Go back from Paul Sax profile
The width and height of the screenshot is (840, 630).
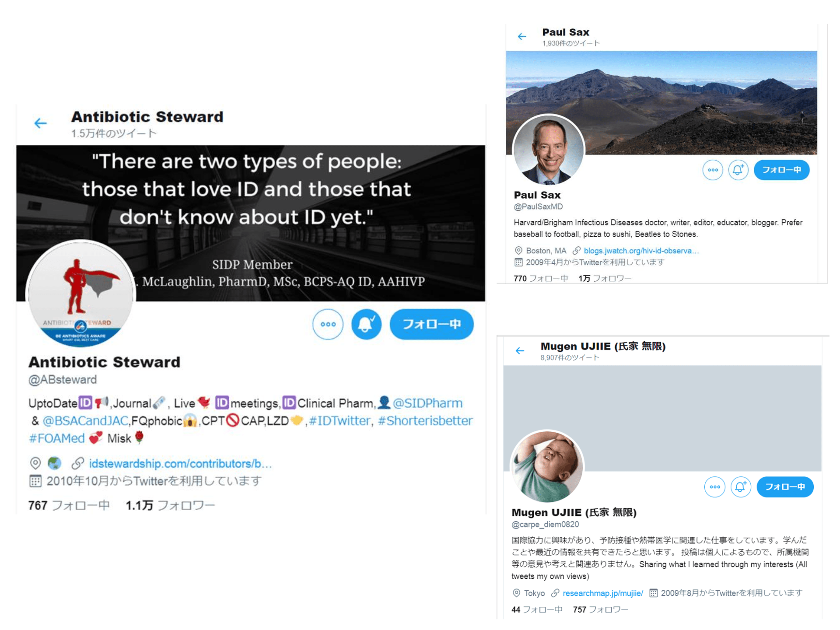[521, 36]
